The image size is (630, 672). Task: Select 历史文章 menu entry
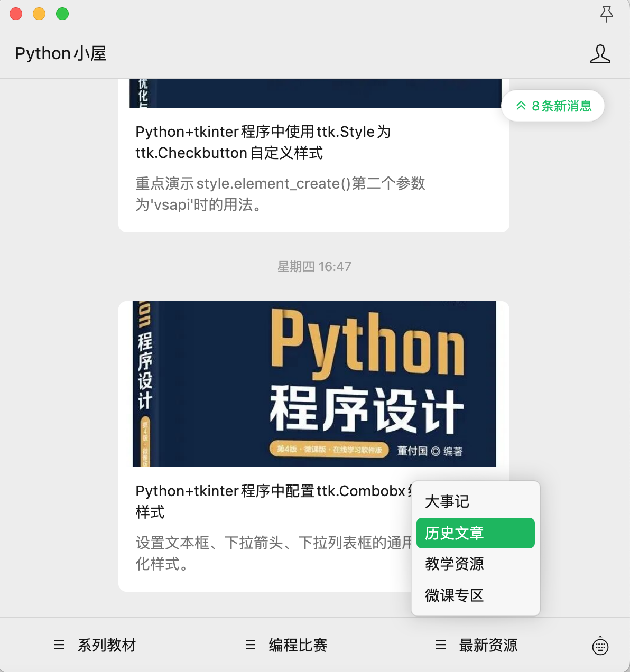[x=476, y=533]
